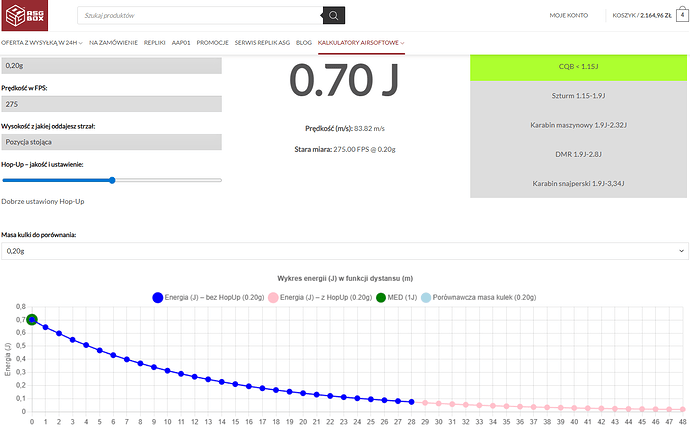The image size is (690, 428).
Task: Click the 'Szukaj produktów' search field
Action: tap(200, 16)
